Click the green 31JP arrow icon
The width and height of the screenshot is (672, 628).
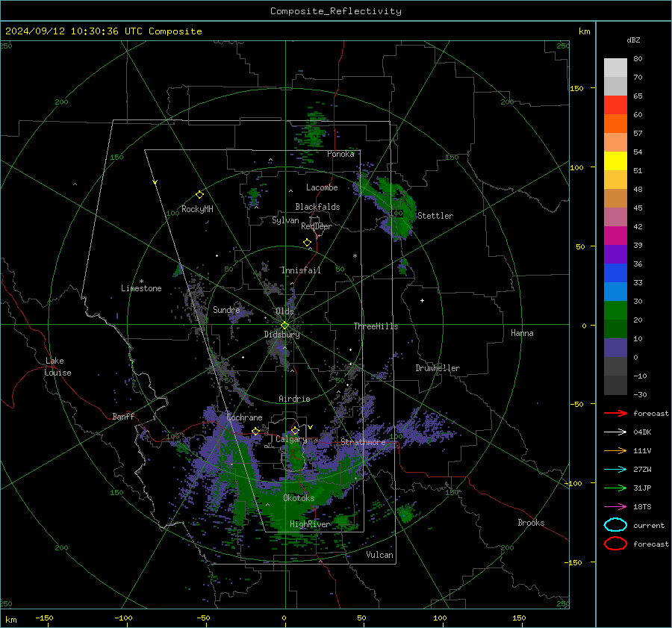[x=615, y=488]
